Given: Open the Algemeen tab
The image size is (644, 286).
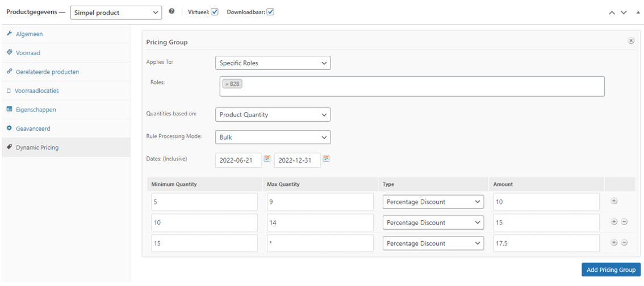Looking at the screenshot, I should tap(65, 34).
